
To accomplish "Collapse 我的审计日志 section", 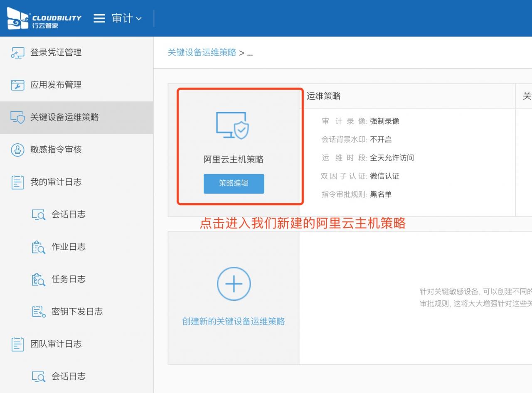I will 56,182.
